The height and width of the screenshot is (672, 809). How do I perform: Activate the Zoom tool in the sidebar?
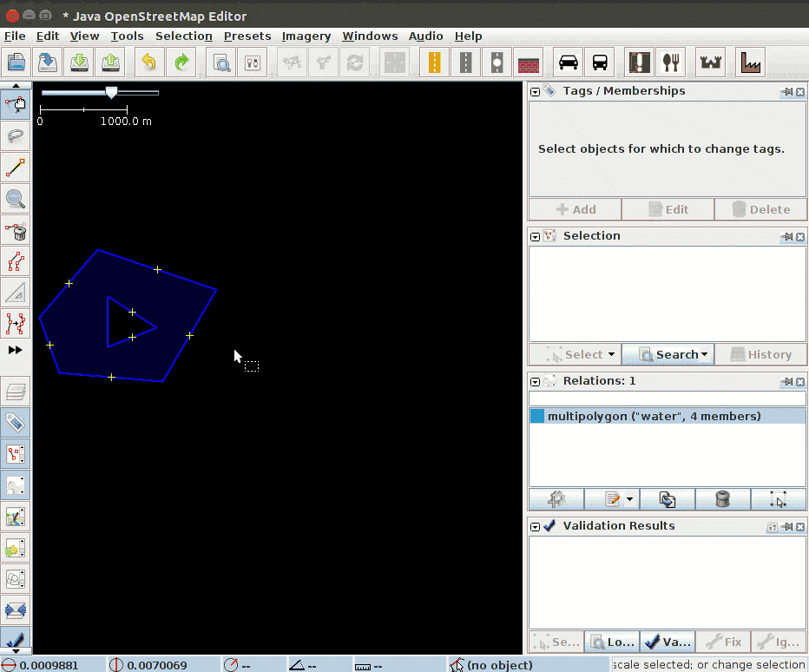[16, 199]
